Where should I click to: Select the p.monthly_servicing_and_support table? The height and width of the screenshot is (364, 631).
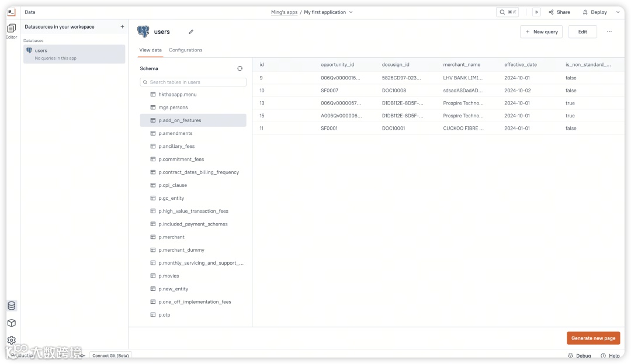(x=193, y=263)
